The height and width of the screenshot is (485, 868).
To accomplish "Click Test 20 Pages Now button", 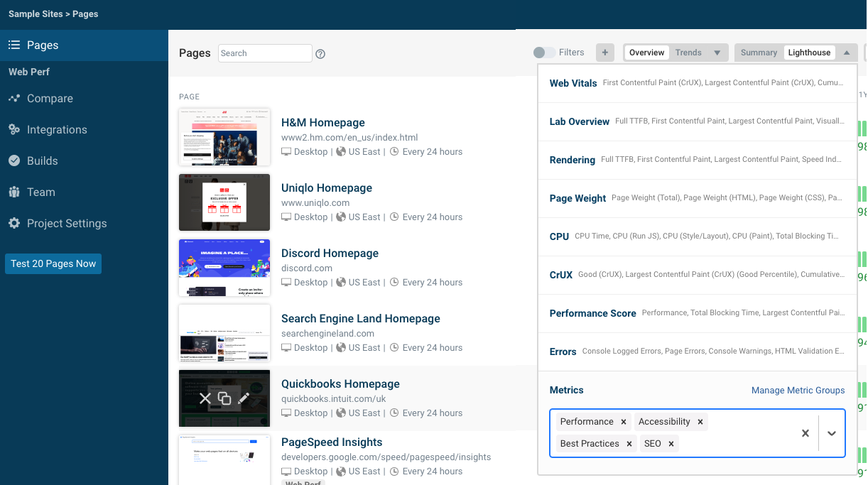I will tap(53, 263).
